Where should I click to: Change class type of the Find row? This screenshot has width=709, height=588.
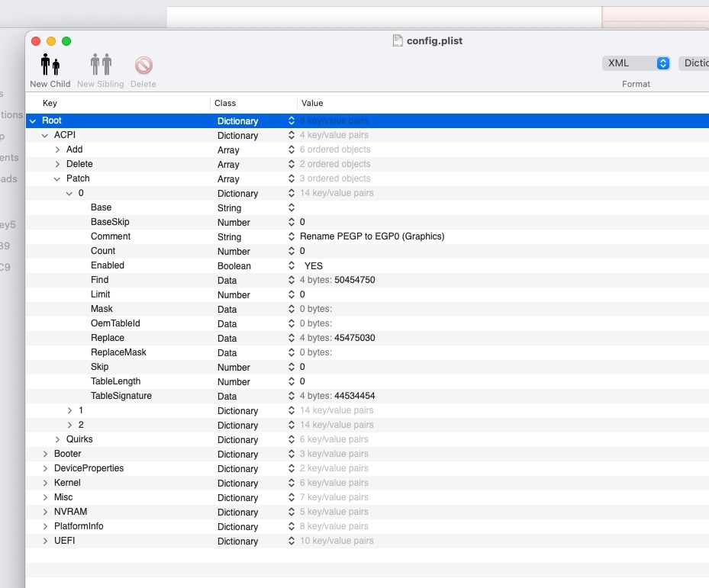click(292, 281)
